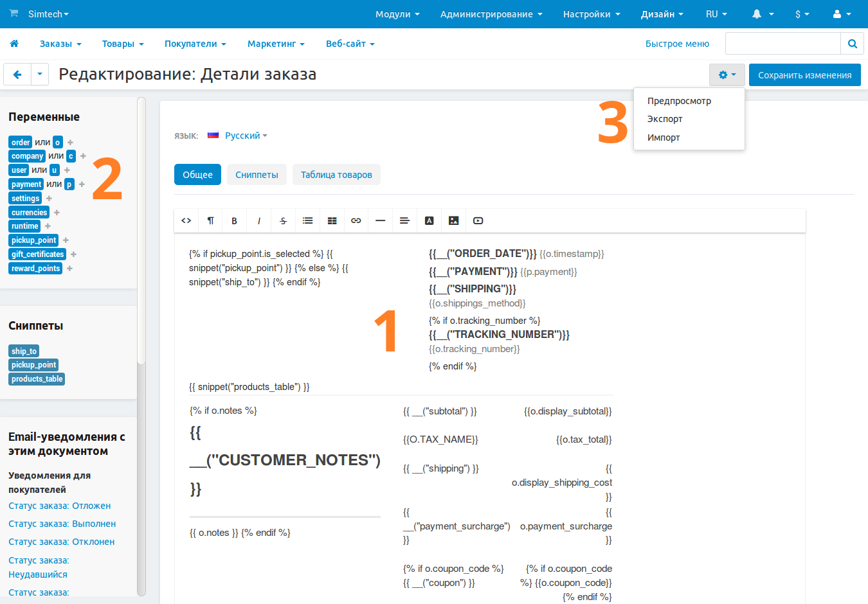The height and width of the screenshot is (604, 868).
Task: Open the Статус заказа: Выполнен link
Action: tap(62, 524)
